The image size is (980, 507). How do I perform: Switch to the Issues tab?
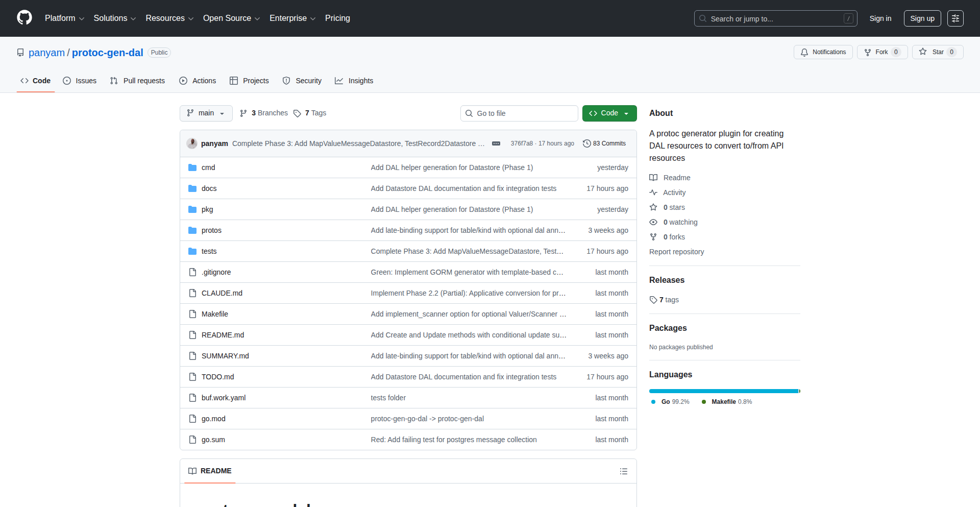click(80, 80)
